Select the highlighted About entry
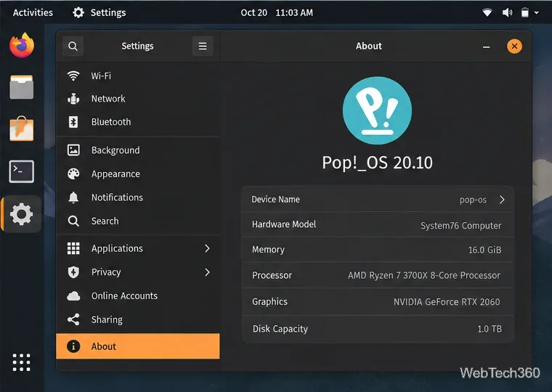552x392 pixels. click(x=138, y=346)
